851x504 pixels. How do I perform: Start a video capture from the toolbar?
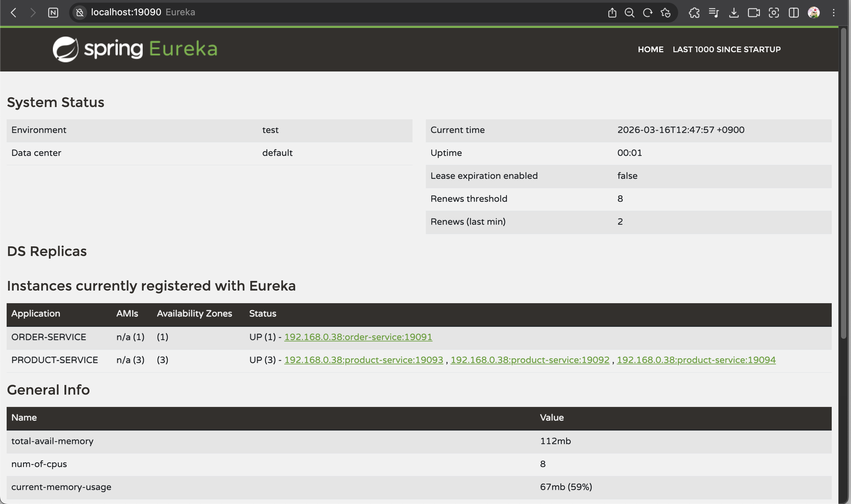tap(754, 13)
